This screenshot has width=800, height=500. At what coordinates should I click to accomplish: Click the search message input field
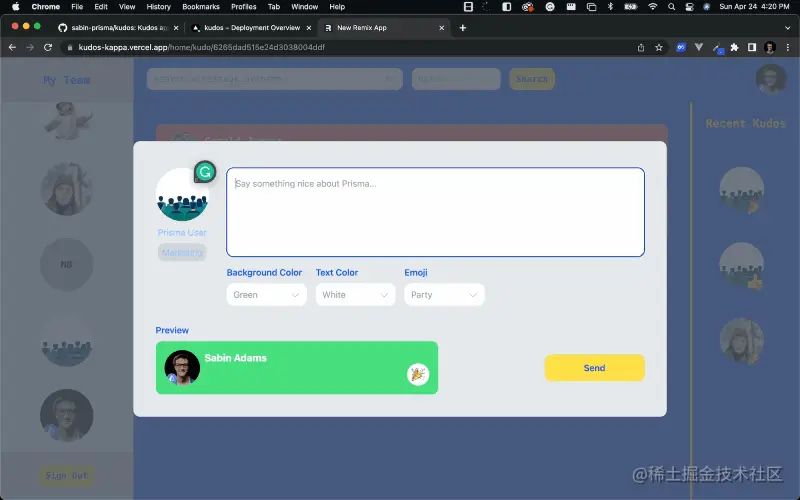274,79
